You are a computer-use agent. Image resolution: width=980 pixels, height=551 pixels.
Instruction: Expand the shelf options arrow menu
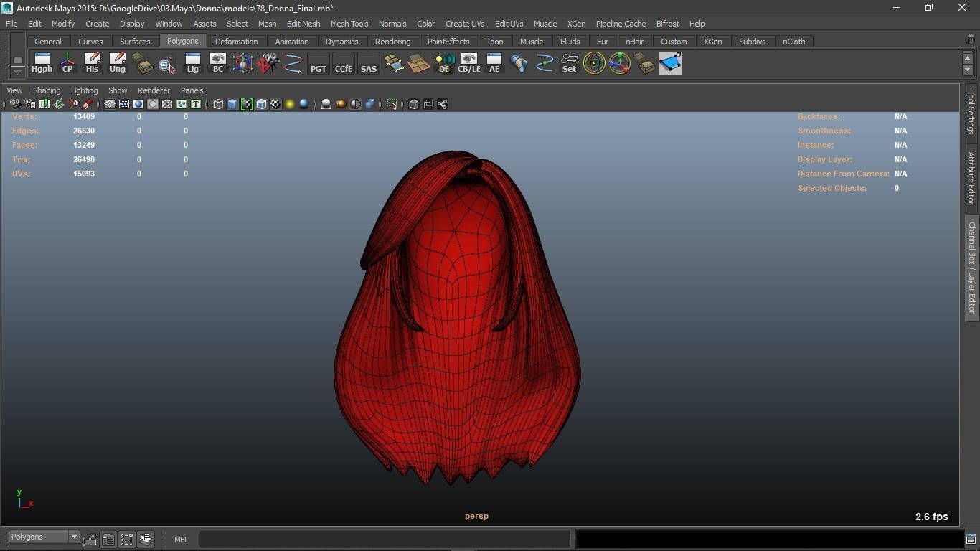(17, 70)
